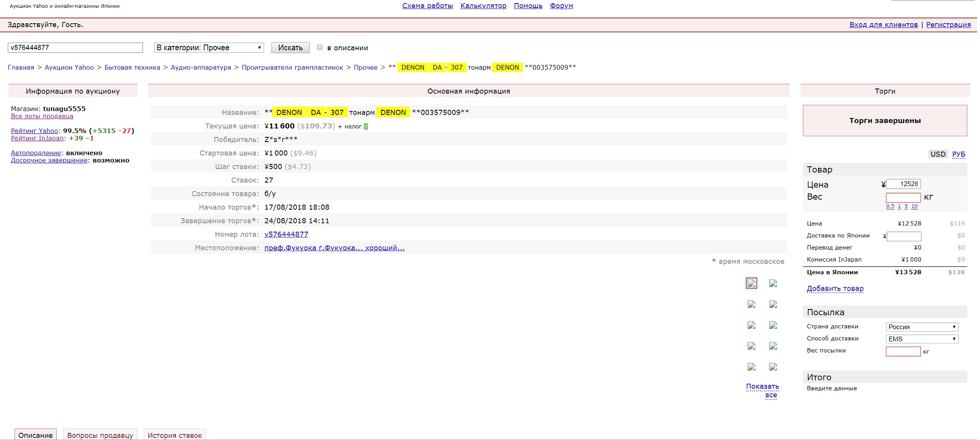
Task: Switch currency to USD
Action: pos(937,154)
